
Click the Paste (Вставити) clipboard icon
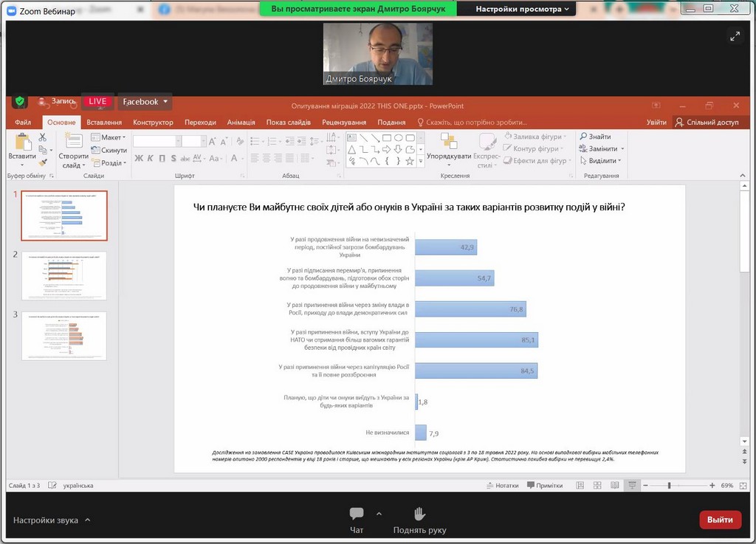click(x=21, y=142)
